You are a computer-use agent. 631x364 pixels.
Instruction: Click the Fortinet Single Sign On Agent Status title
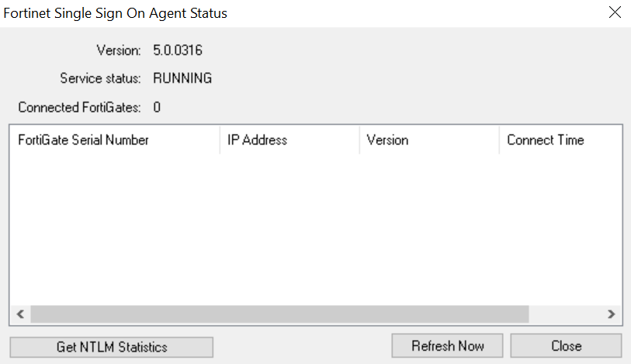click(x=115, y=13)
